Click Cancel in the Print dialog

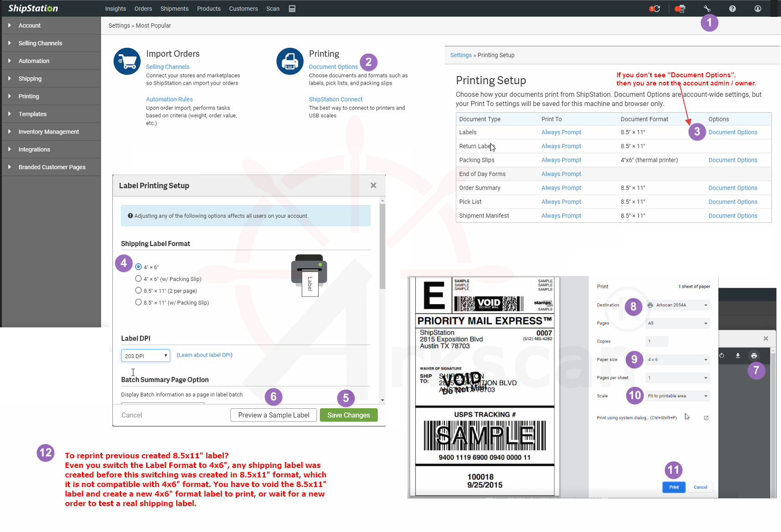tap(700, 487)
